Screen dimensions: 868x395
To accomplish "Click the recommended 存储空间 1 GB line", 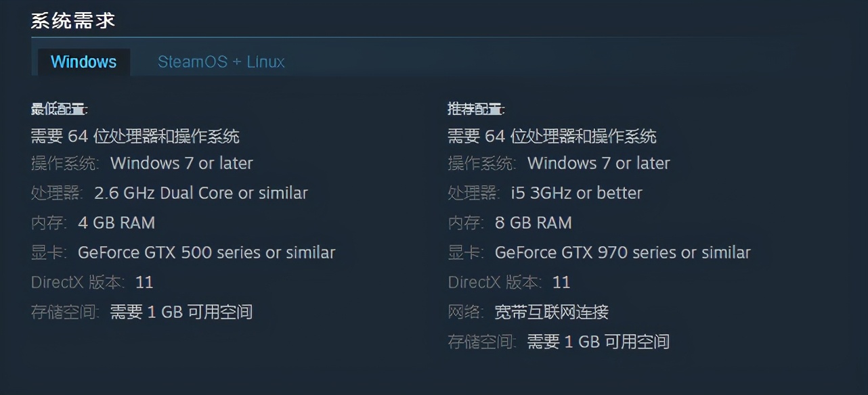I will pyautogui.click(x=559, y=342).
